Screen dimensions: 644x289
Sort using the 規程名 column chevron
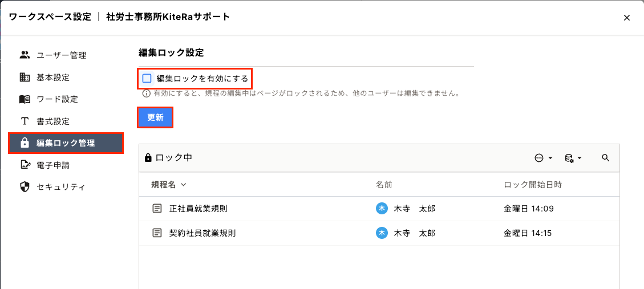tap(184, 185)
